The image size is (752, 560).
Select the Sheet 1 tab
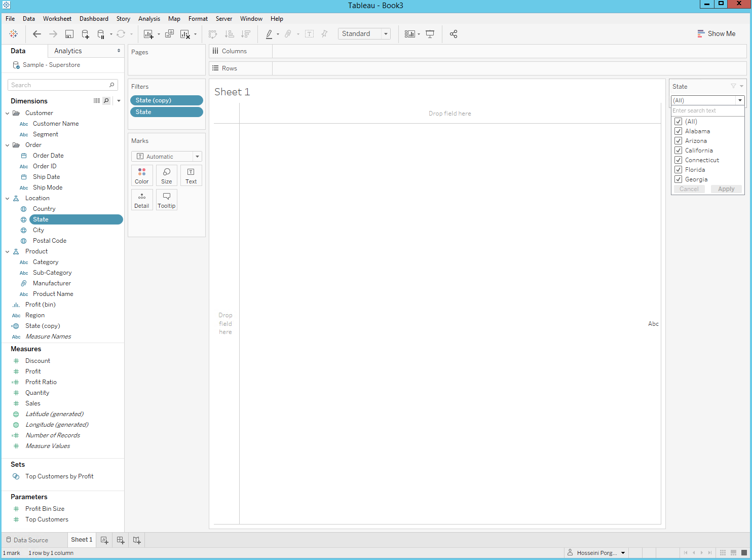82,540
